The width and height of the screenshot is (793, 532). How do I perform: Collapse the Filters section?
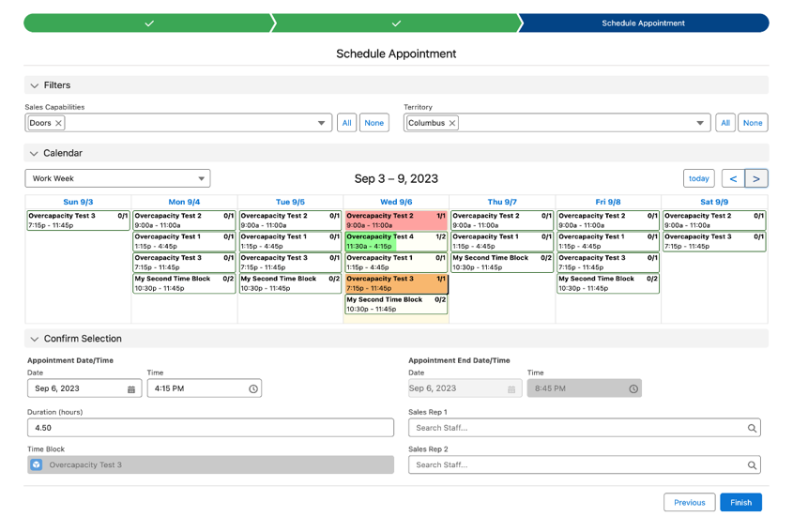click(35, 85)
